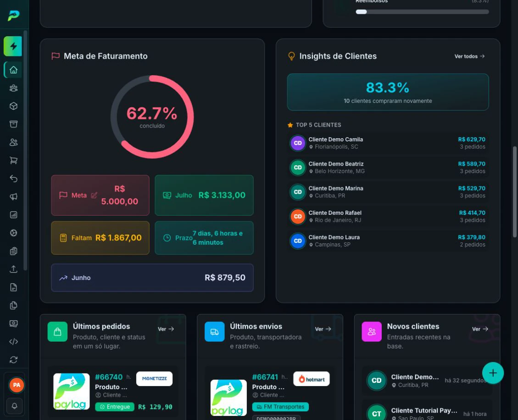This screenshot has height=420, width=518.
Task: Open Cliente Demo from Curitiba in Novos clientes
Action: coord(427,381)
